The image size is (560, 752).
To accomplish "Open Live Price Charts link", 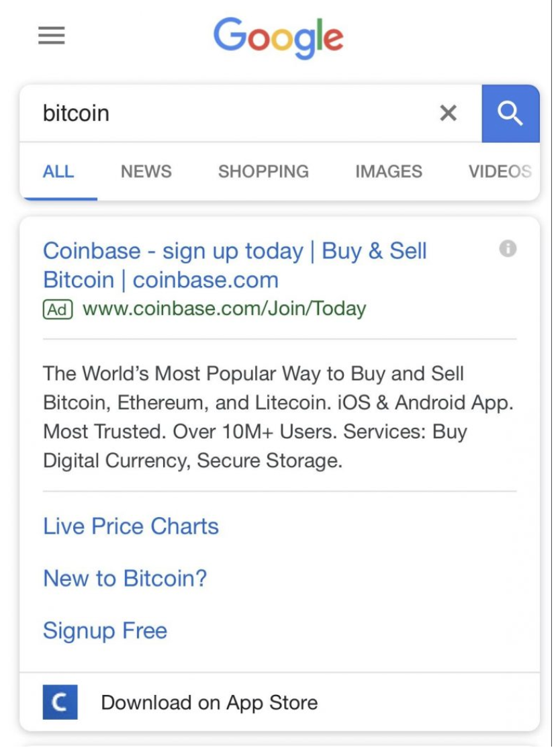I will pos(130,526).
